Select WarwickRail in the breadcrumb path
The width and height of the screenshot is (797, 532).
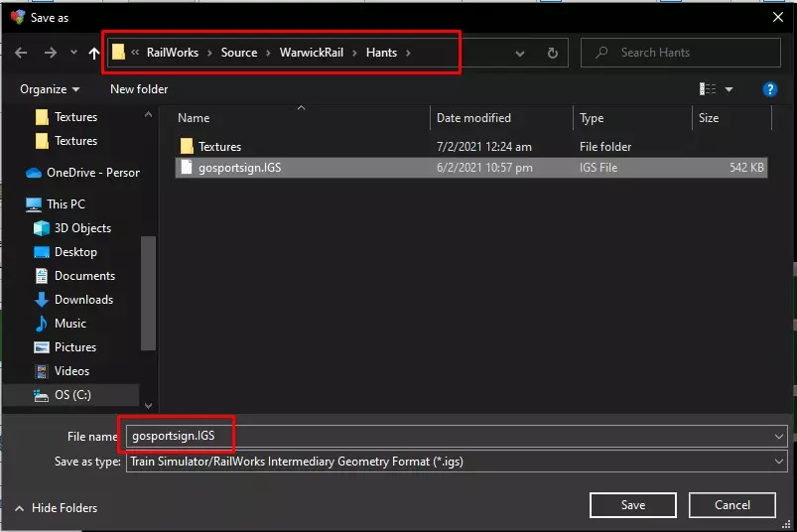click(x=312, y=53)
